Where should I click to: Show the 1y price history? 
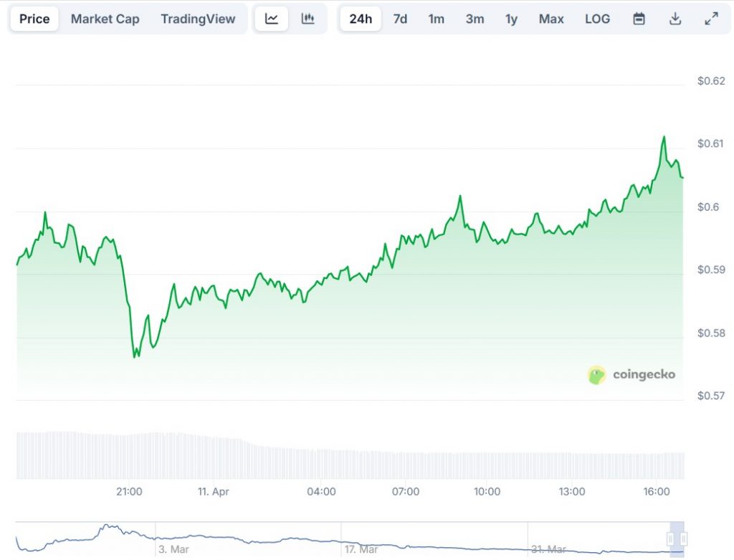(511, 19)
